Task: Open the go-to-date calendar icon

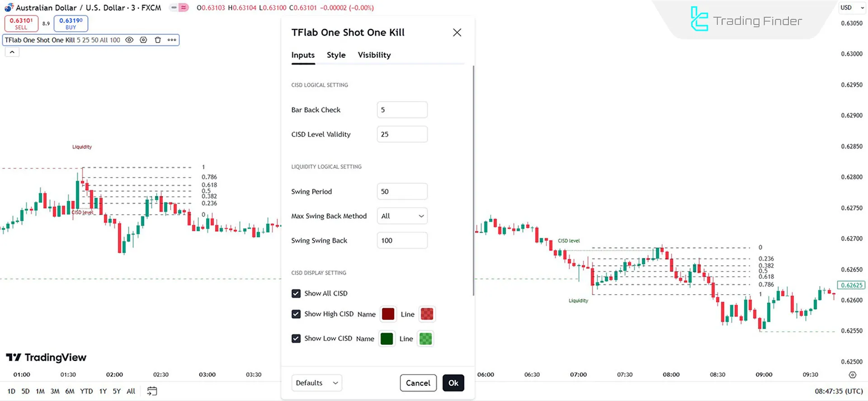Action: [152, 391]
